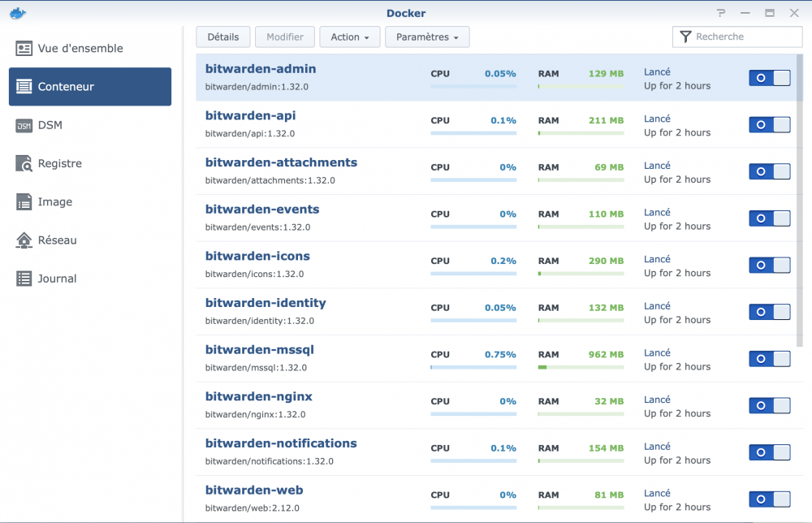
Task: Click the bitwarden-mssql RAM usage bar
Action: (x=581, y=367)
